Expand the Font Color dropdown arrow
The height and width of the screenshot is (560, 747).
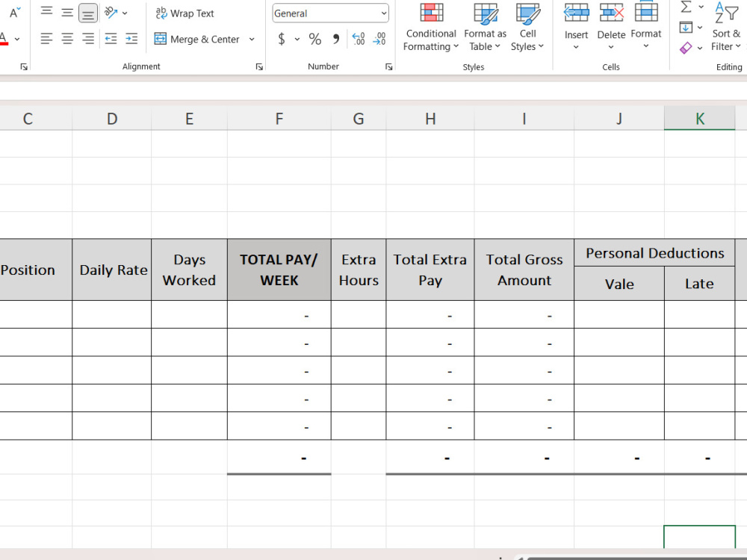pyautogui.click(x=17, y=39)
